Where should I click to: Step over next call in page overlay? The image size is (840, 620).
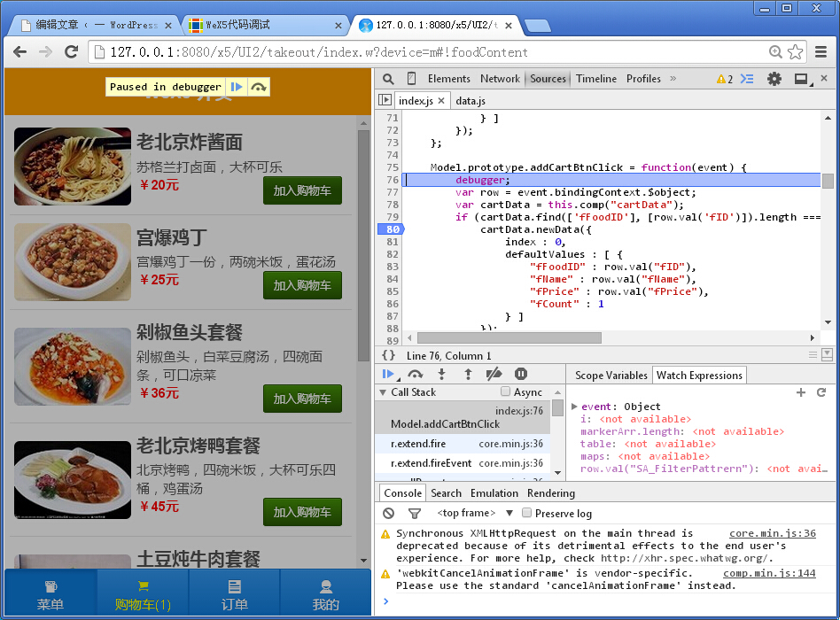tap(259, 87)
